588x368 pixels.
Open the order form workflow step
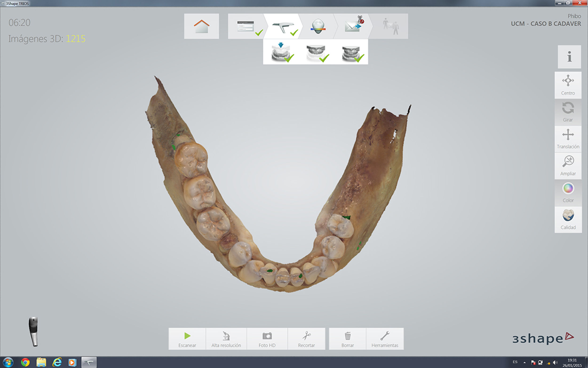point(246,26)
